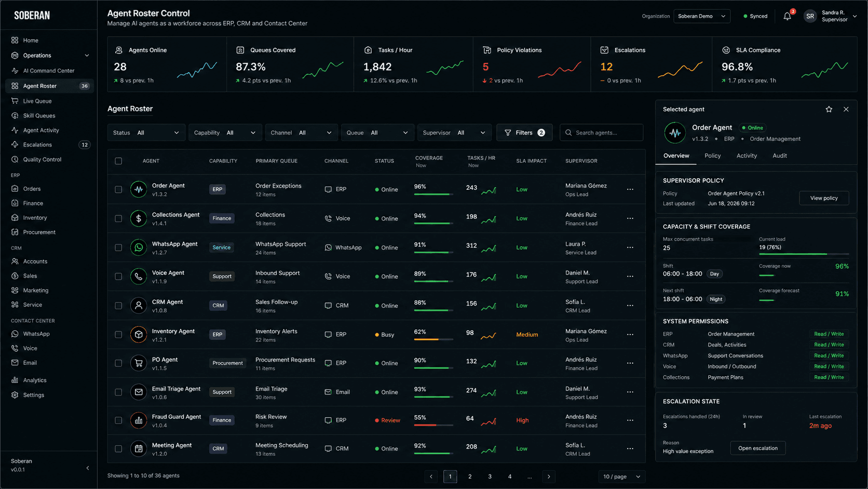Click the Order Agent avatar icon in table

click(x=139, y=189)
